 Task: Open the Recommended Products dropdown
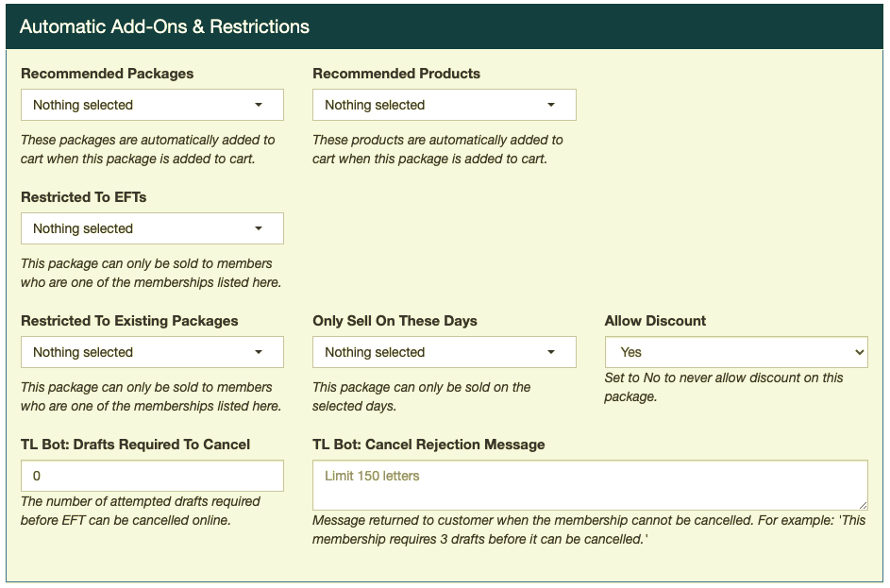[444, 105]
